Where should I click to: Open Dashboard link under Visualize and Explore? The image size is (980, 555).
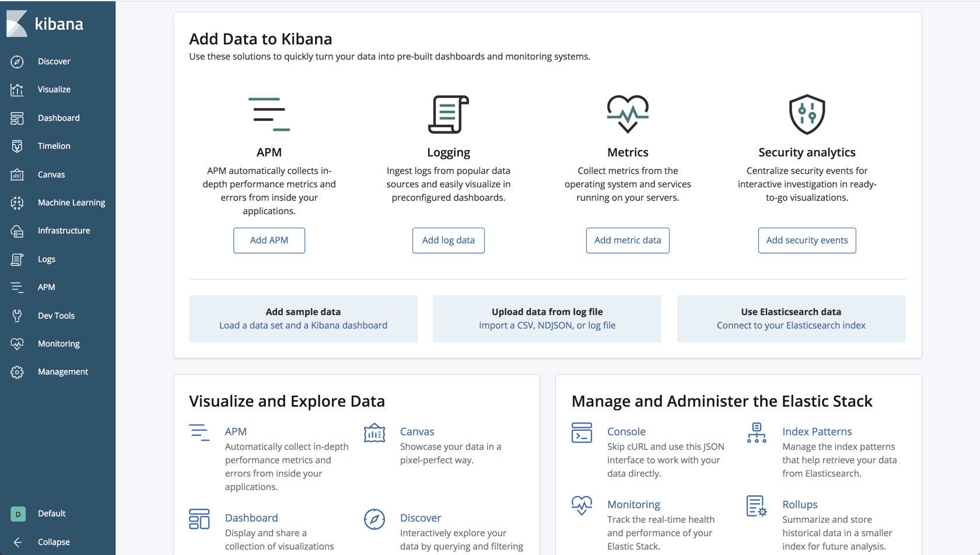click(251, 518)
